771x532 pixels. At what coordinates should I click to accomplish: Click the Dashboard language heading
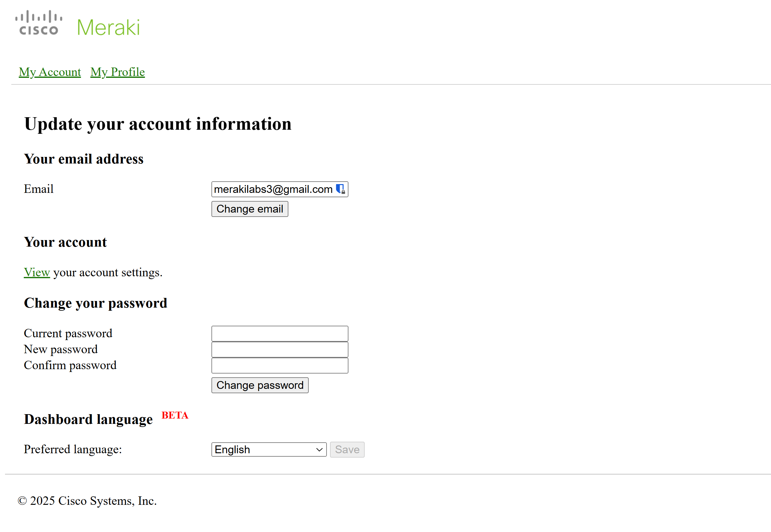pos(89,419)
